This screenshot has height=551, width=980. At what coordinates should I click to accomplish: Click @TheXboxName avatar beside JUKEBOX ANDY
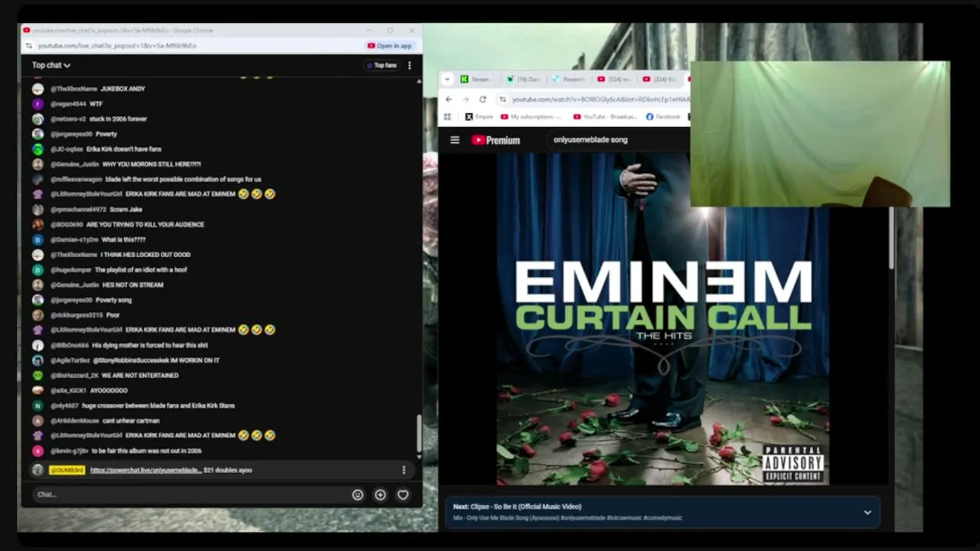point(38,89)
